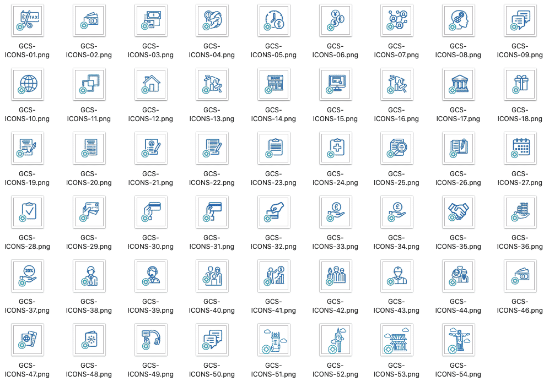The image size is (549, 392).
Task: Select the hand holding buildings icon GCS-ICONS-36.png
Action: 520,212
